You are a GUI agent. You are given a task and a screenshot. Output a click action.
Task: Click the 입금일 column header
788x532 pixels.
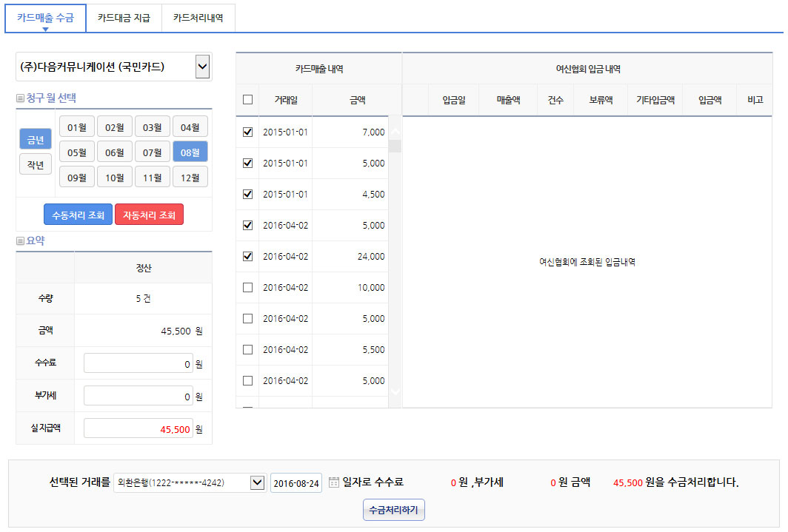pos(454,100)
